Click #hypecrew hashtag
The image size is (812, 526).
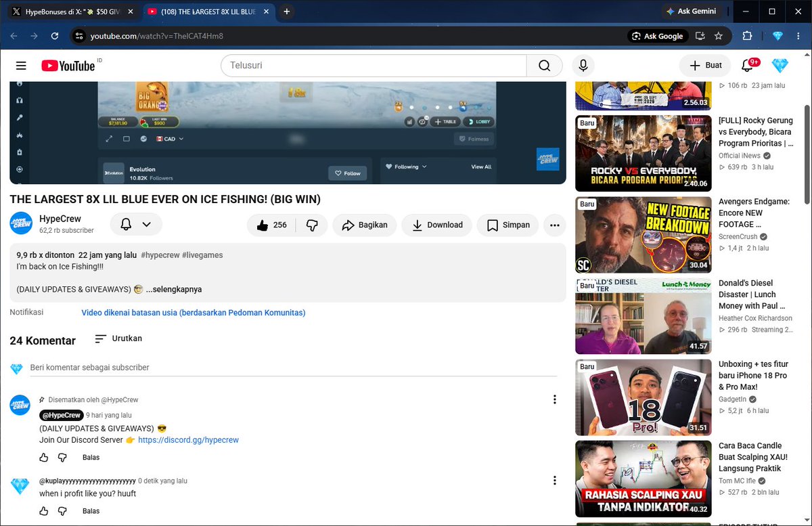160,255
